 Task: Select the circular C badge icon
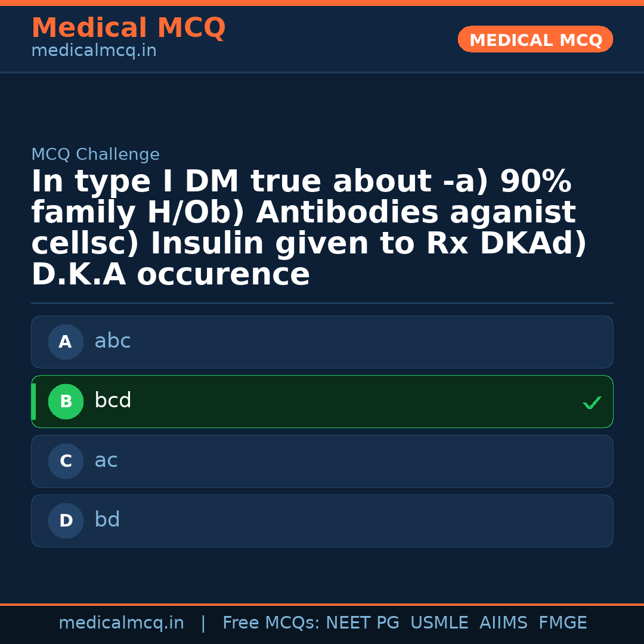pyautogui.click(x=66, y=461)
